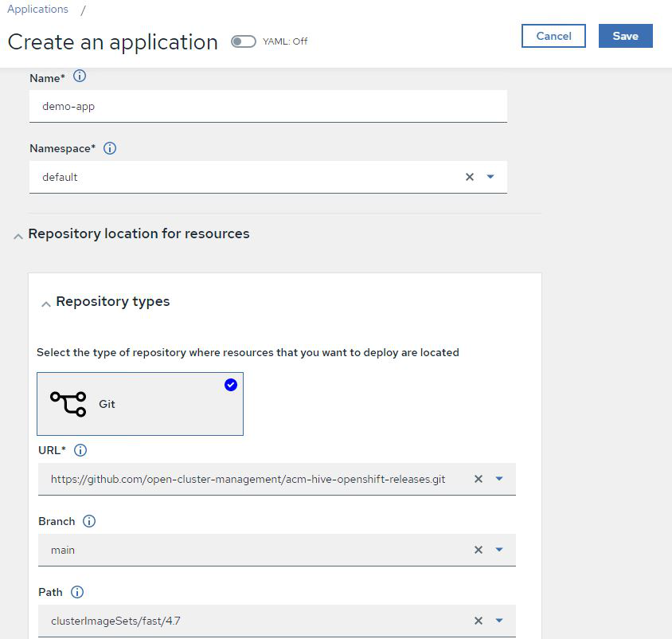Viewport: 672px width, 639px height.
Task: Click the Branch info icon
Action: point(89,521)
